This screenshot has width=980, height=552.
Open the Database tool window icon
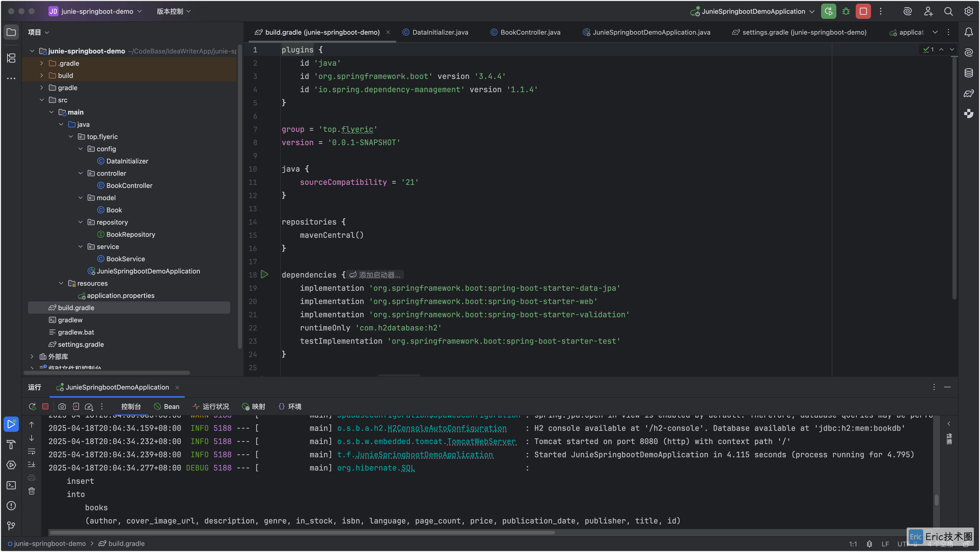point(969,73)
